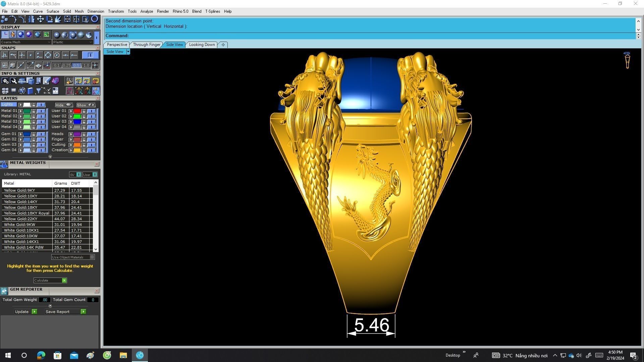Image resolution: width=644 pixels, height=362 pixels.
Task: Click the funnel filter icon
Action: pyautogui.click(x=38, y=90)
